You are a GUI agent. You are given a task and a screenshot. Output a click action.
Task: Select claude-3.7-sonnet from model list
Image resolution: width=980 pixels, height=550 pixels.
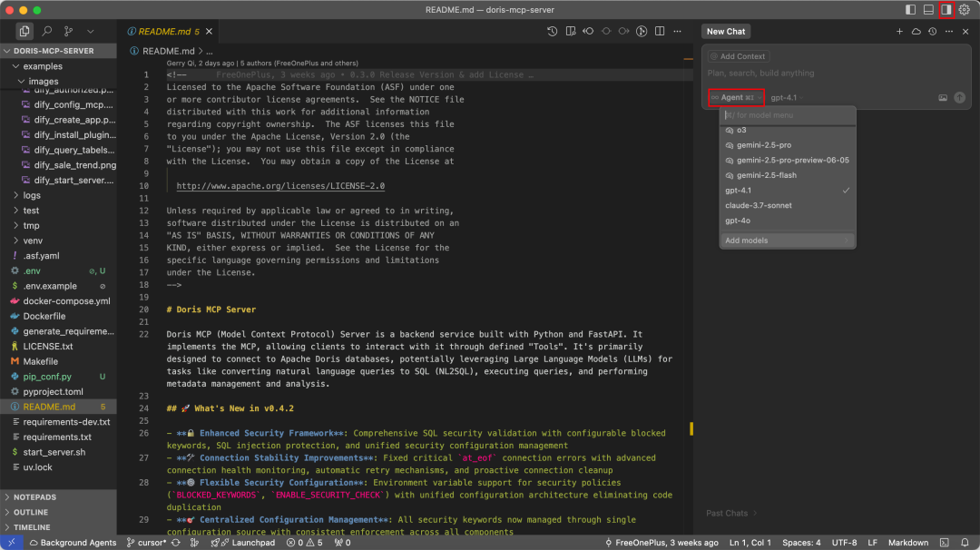[758, 205]
